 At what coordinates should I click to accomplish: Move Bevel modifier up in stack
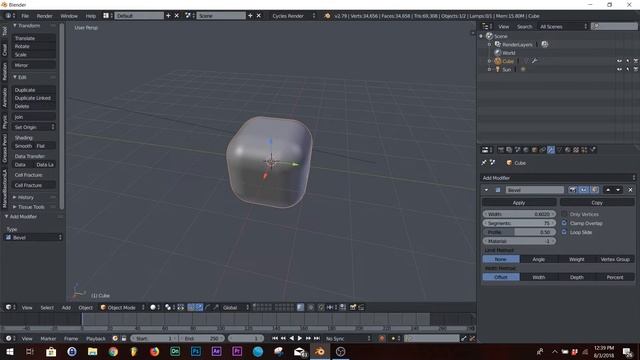tap(608, 190)
